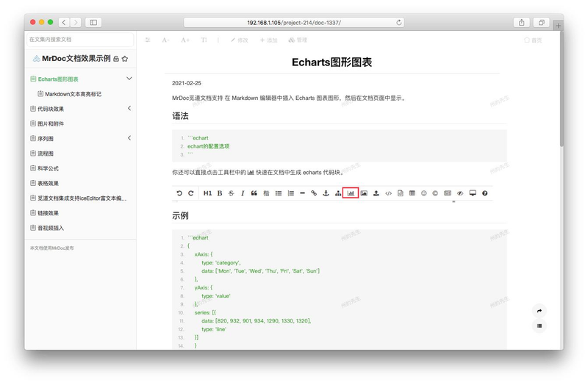This screenshot has height=385, width=588.
Task: Click the help question mark icon
Action: click(484, 193)
